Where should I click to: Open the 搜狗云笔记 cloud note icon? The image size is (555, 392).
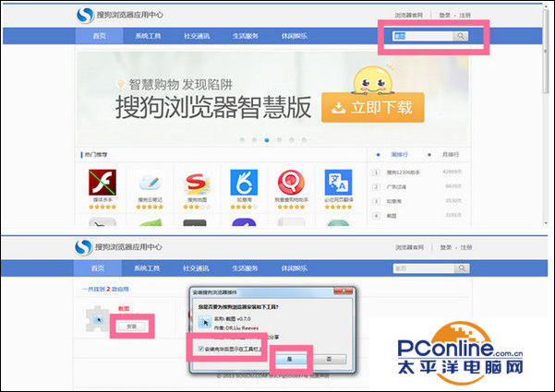click(x=151, y=182)
